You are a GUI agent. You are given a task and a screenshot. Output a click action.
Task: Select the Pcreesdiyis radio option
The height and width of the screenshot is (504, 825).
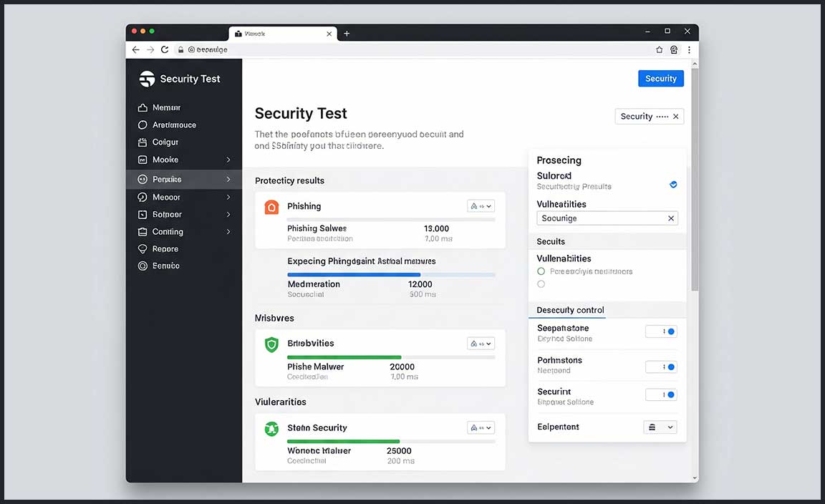541,271
